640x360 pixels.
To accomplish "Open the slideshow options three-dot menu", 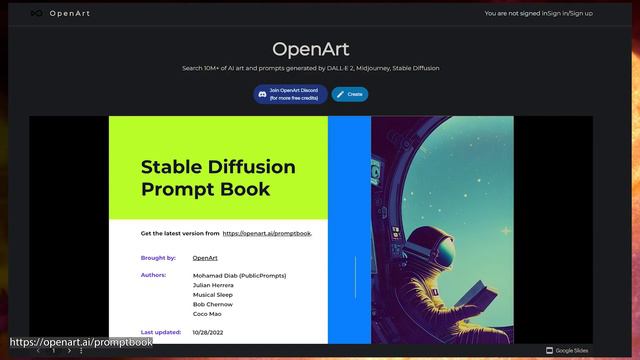I will 81,351.
